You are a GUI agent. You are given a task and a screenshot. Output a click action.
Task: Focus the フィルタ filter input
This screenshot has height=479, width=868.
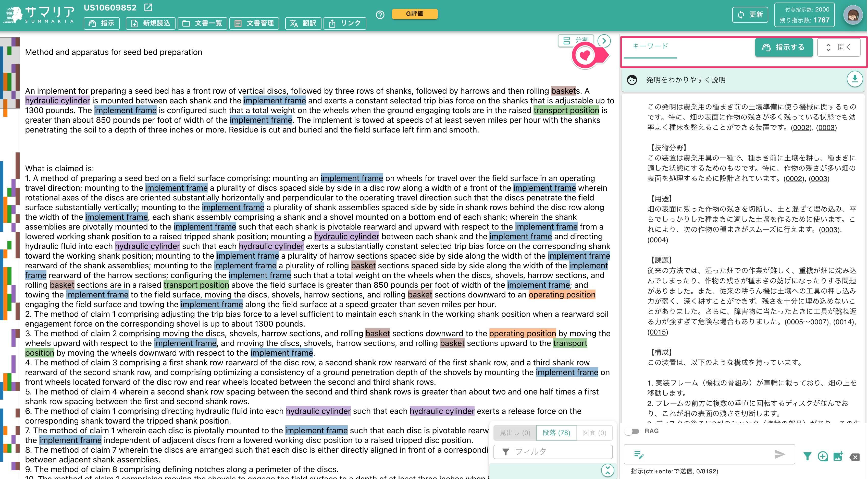point(553,452)
